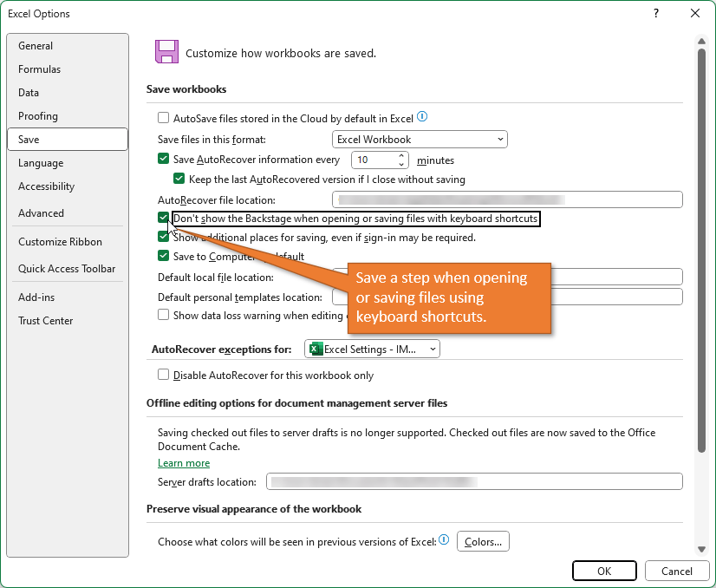Click the Excel icon in AutoRecover exceptions dropdown
This screenshot has width=716, height=588.
pyautogui.click(x=316, y=349)
